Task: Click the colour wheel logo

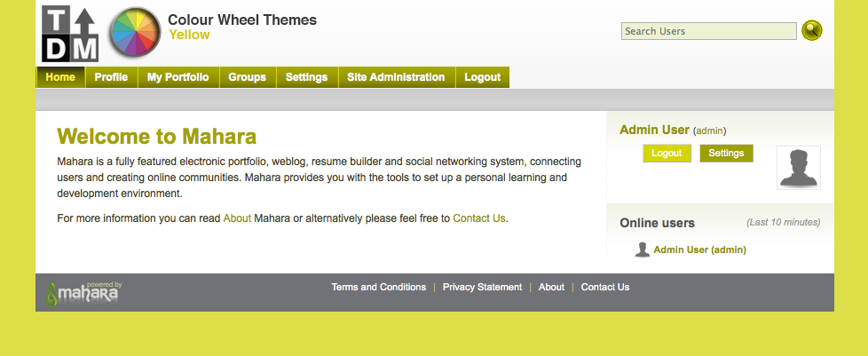Action: 134,33
